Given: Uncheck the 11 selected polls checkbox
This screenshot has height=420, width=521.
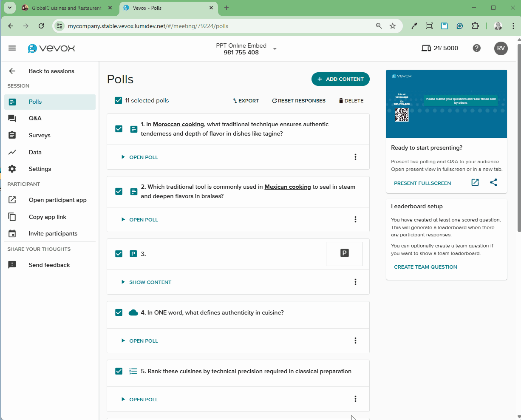Looking at the screenshot, I should click(x=119, y=100).
